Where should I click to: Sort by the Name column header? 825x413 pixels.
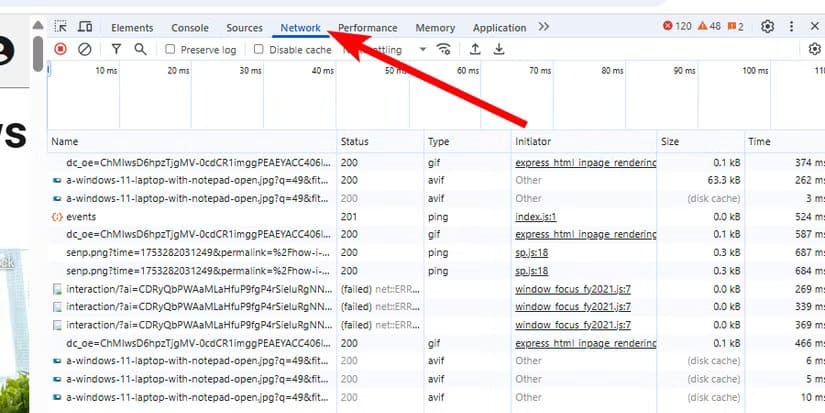(x=192, y=142)
